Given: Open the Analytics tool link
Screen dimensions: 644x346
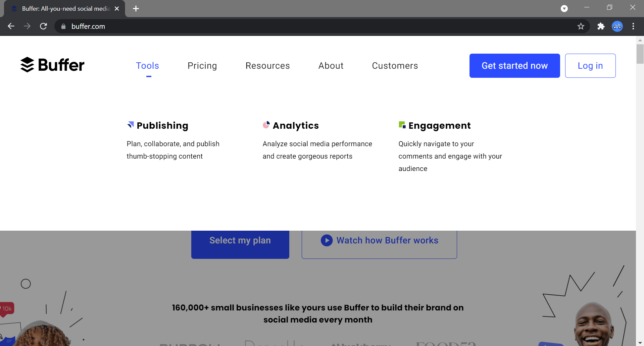Looking at the screenshot, I should [x=296, y=125].
